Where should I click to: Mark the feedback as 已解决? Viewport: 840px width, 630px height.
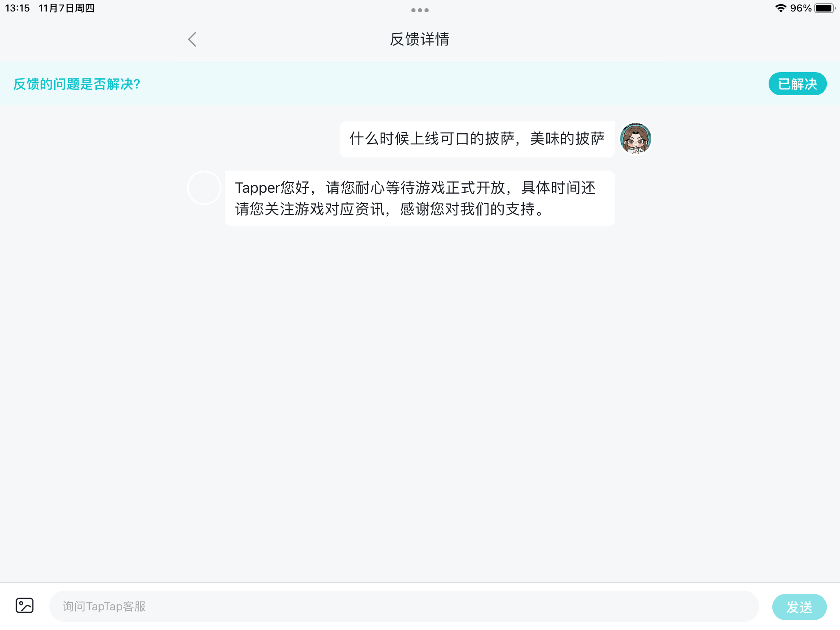click(797, 84)
